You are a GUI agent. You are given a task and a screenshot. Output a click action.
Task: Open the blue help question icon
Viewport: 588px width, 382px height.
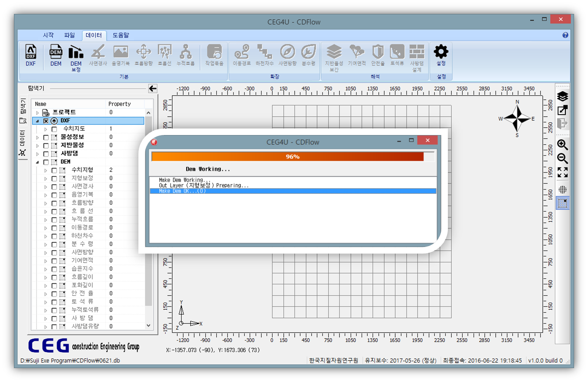tap(565, 35)
